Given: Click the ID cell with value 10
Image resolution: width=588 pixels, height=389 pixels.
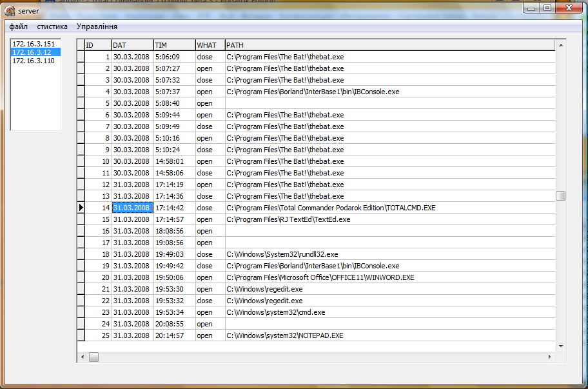Looking at the screenshot, I should (98, 161).
